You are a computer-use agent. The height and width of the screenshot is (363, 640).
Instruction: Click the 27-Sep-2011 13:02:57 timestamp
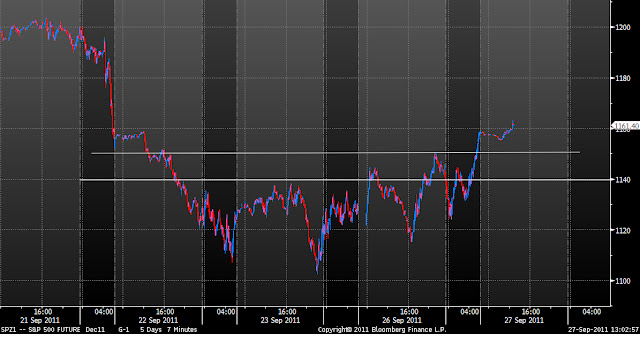[x=603, y=330]
